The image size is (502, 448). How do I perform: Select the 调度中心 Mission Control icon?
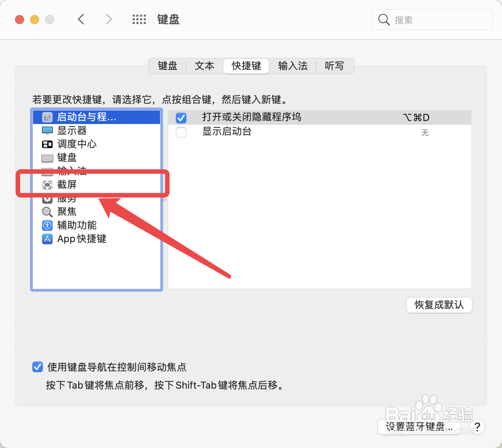[47, 144]
